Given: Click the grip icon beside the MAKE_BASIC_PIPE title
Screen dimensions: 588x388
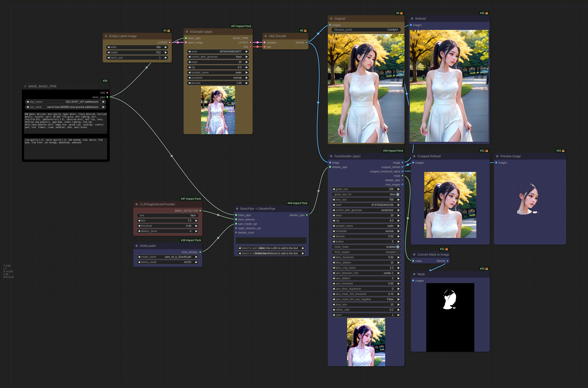Looking at the screenshot, I should (x=25, y=86).
